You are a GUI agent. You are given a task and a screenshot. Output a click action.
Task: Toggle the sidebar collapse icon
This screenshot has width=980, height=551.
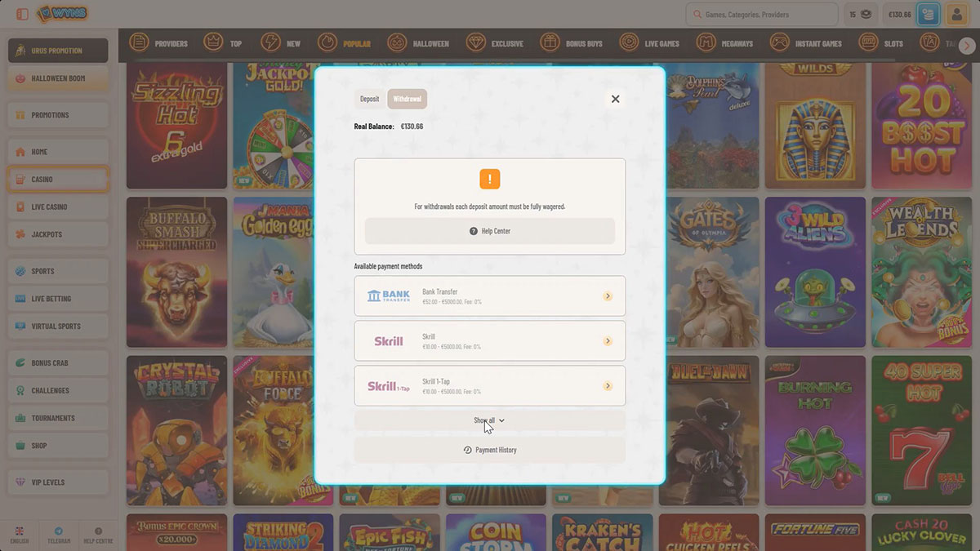22,14
